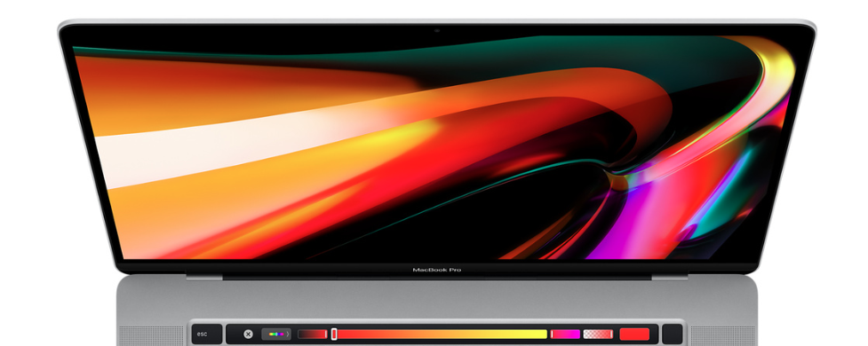Tap the esc key on Touch Bar
Viewport: 868px width, 346px height.
(207, 334)
